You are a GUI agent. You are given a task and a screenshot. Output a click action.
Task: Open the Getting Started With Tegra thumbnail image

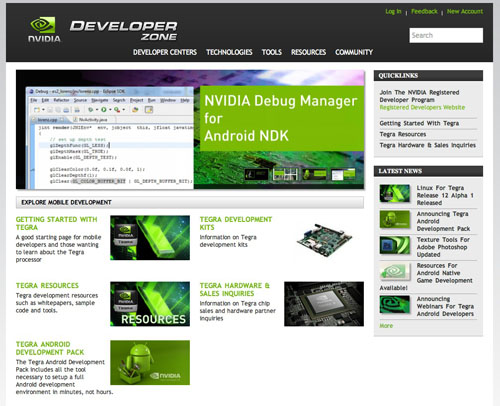[x=150, y=238]
